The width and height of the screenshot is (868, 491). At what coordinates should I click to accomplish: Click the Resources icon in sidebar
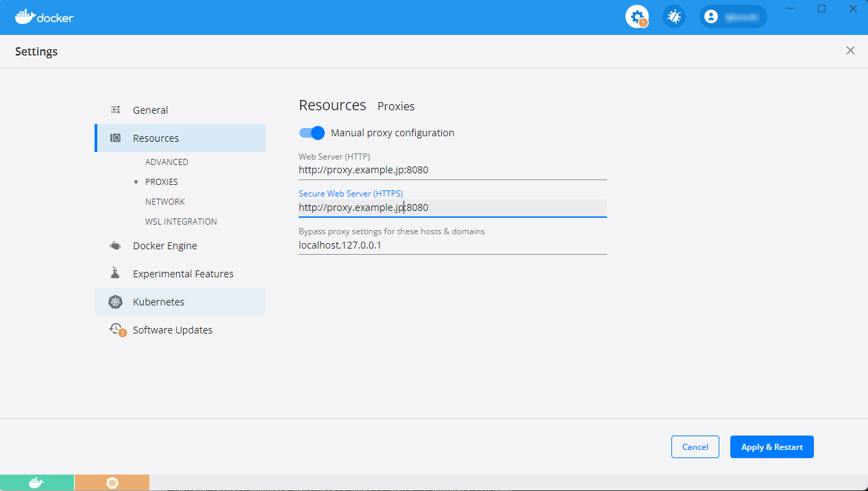[116, 138]
